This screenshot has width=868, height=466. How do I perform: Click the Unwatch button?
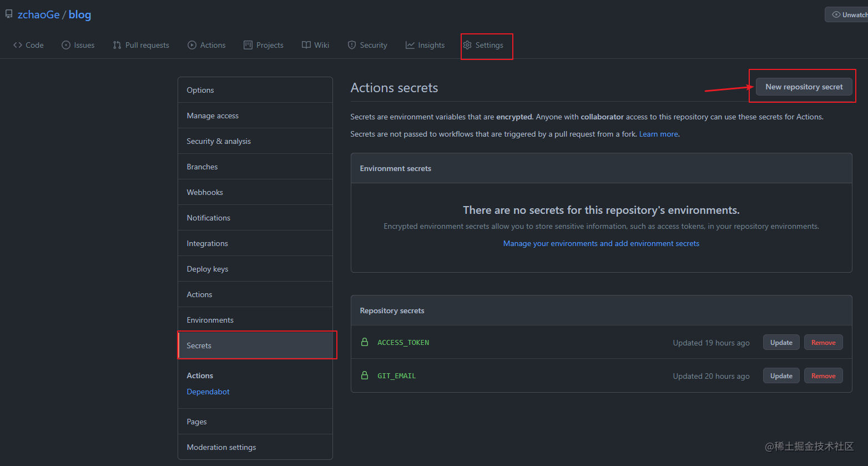(x=847, y=14)
